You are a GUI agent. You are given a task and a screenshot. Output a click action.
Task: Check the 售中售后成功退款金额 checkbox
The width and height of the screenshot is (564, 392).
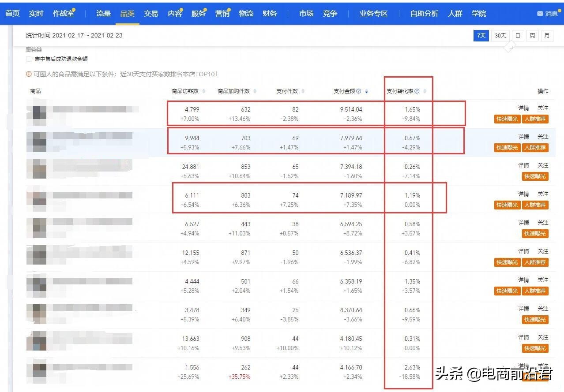(x=29, y=58)
